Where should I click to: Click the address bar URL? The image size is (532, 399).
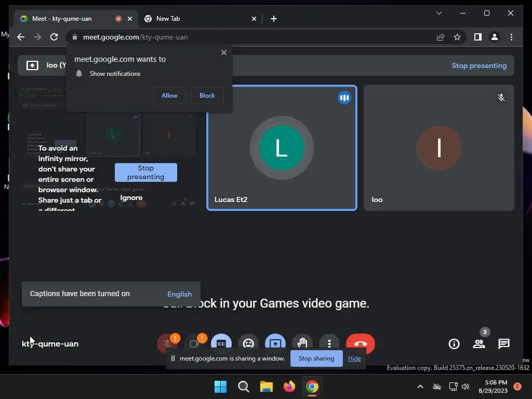pyautogui.click(x=136, y=37)
